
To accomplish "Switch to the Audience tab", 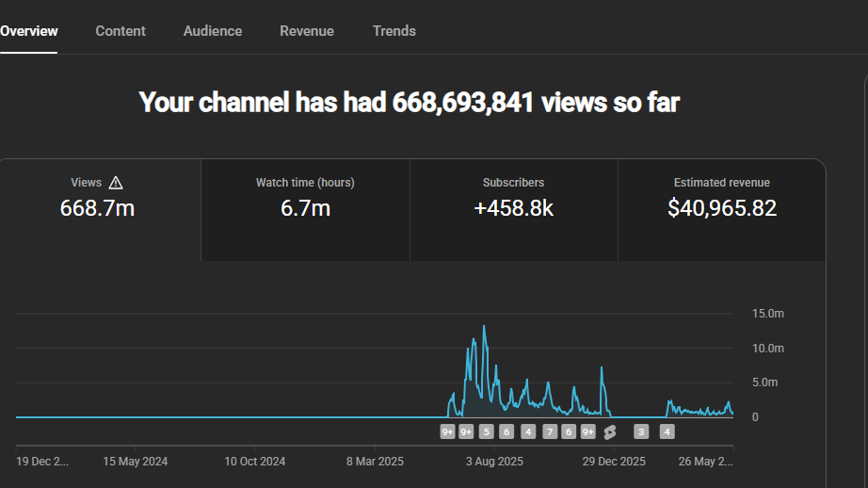I will pyautogui.click(x=213, y=31).
